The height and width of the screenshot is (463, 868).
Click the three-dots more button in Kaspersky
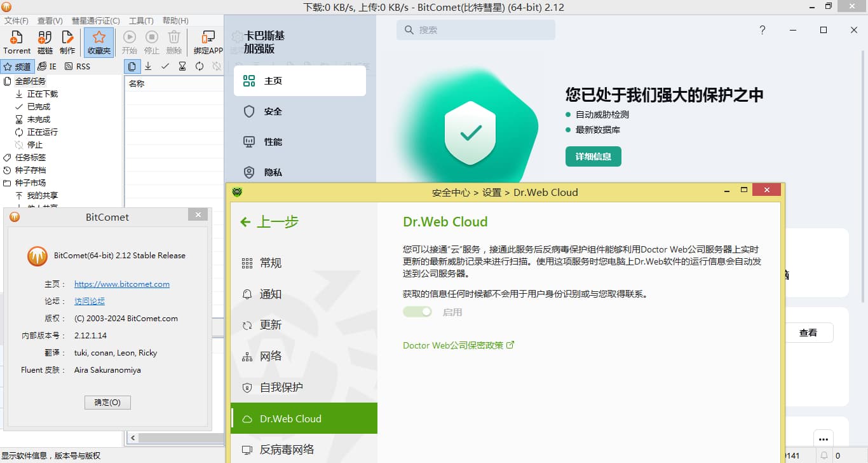click(824, 439)
